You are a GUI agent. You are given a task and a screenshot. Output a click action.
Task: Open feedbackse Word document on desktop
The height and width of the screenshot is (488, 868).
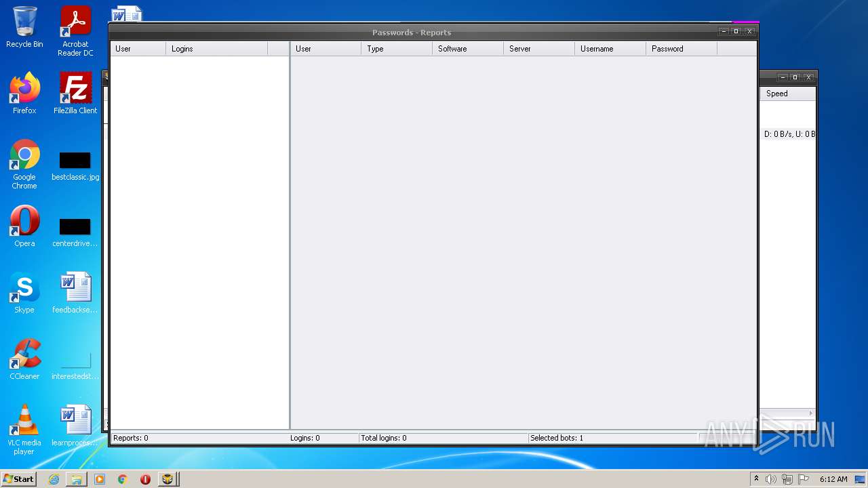tap(75, 293)
